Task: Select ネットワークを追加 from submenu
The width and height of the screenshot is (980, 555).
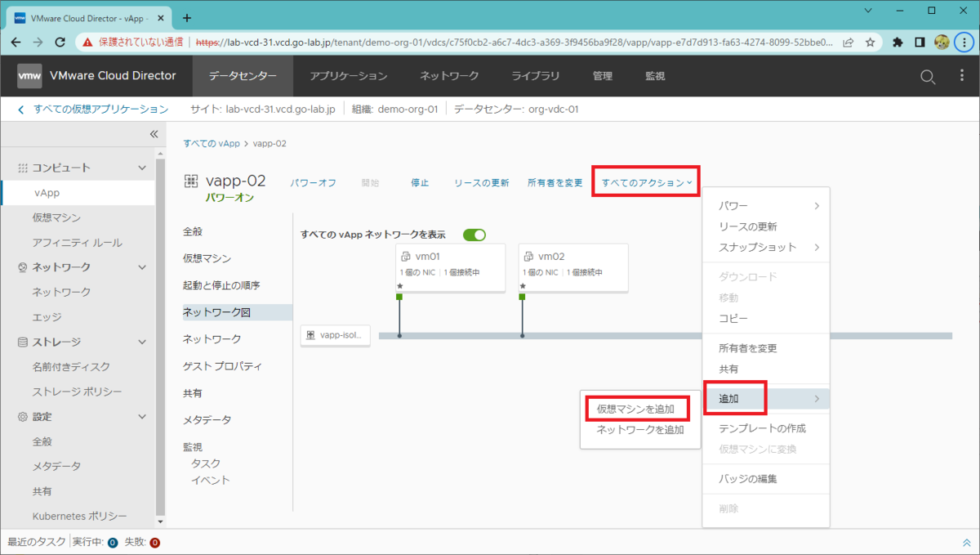Action: point(640,429)
